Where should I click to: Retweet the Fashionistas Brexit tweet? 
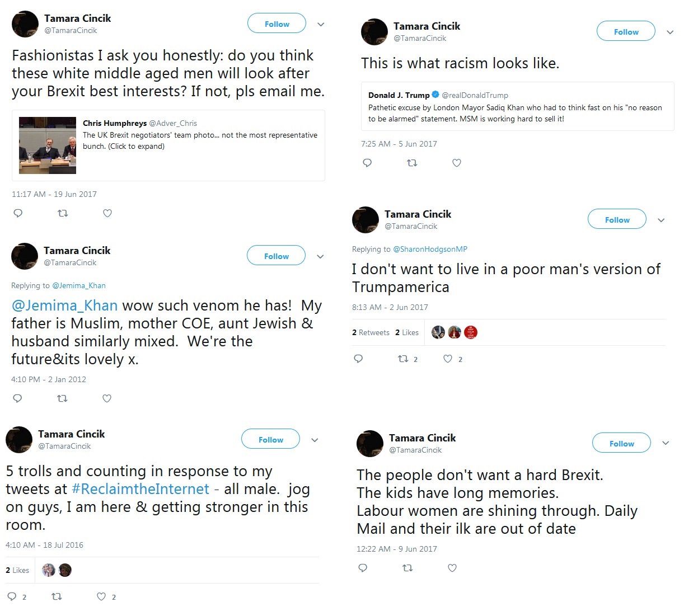tap(63, 213)
